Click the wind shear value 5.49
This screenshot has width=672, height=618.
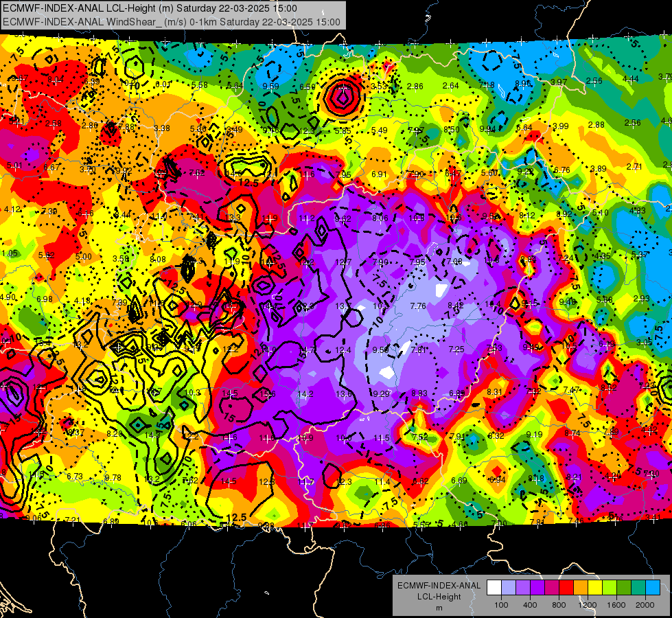click(x=380, y=130)
